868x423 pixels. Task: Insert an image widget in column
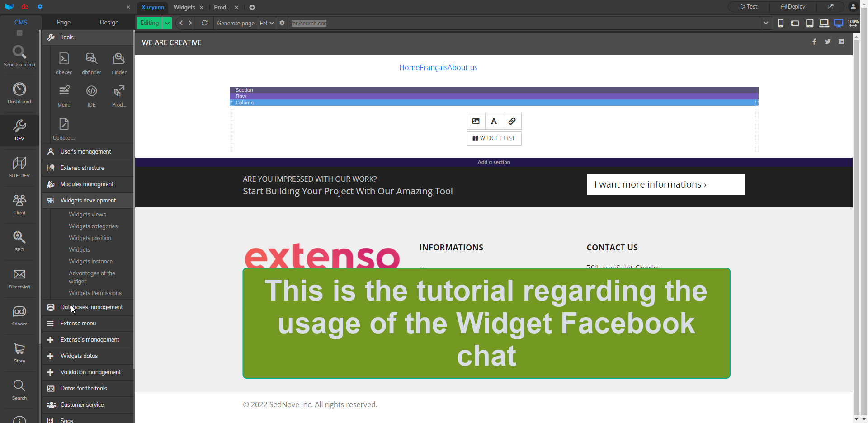pos(476,121)
